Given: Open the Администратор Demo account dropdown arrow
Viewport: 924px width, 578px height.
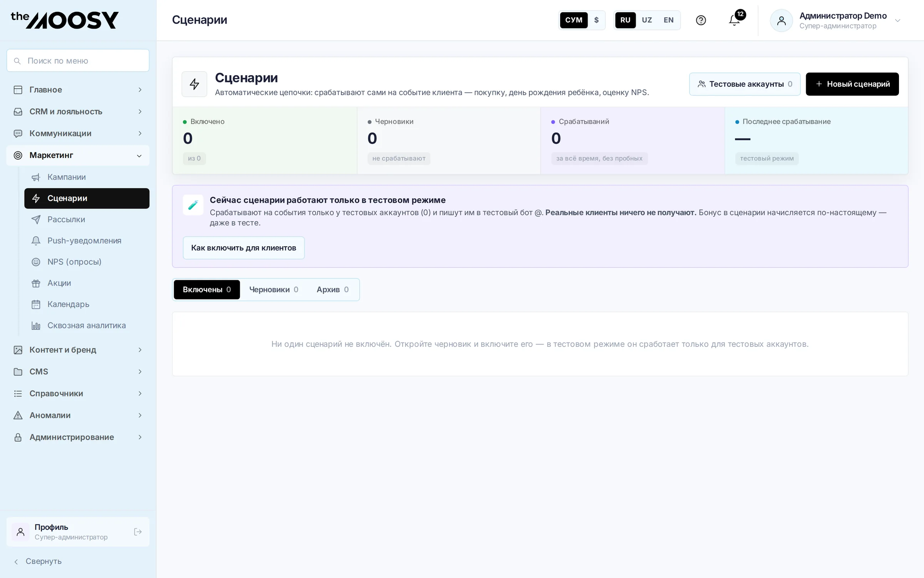Looking at the screenshot, I should coord(897,20).
